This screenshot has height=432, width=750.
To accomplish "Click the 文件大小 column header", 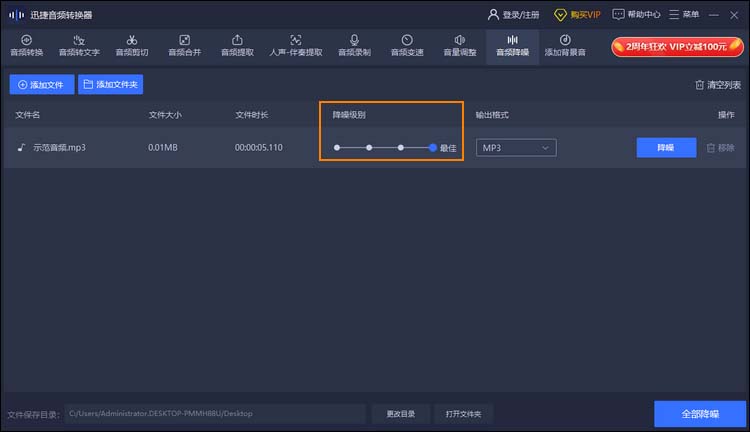I will [165, 115].
